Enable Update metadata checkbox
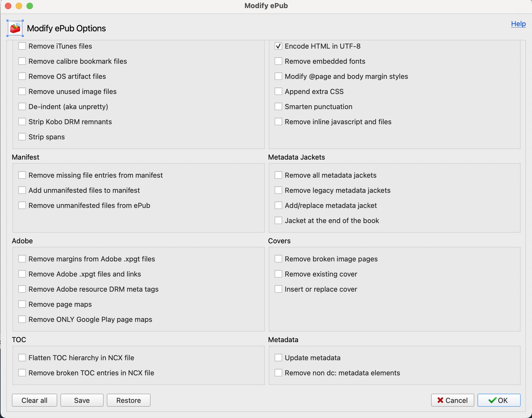 (x=278, y=358)
